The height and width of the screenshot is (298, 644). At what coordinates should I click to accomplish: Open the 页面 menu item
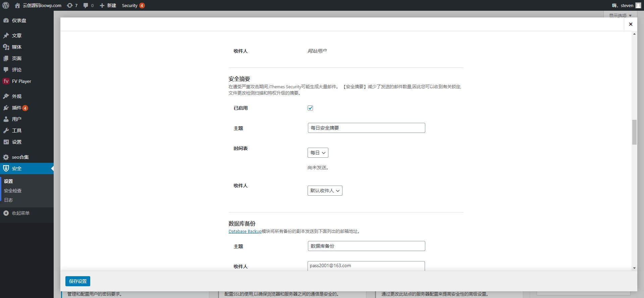pos(27,58)
